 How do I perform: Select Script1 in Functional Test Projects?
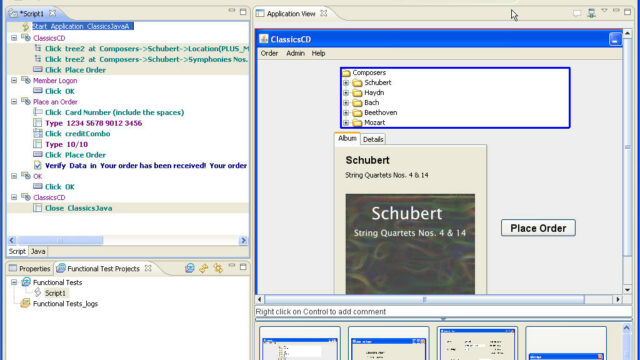[x=55, y=293]
